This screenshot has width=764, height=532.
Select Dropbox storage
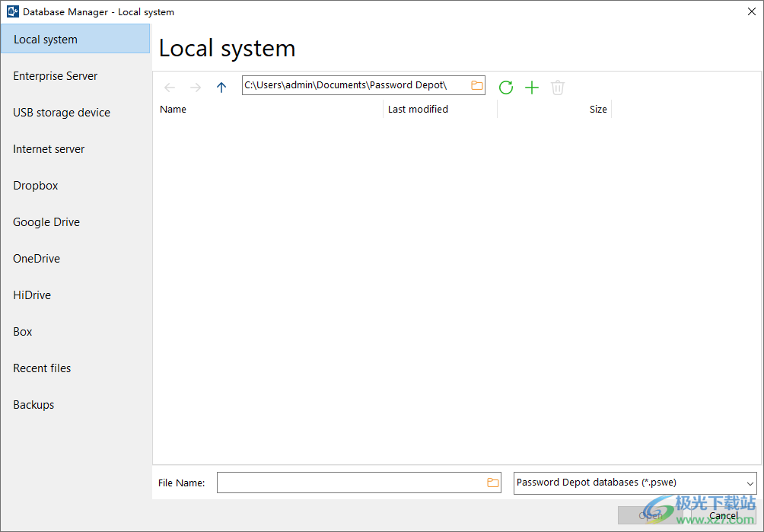point(75,186)
